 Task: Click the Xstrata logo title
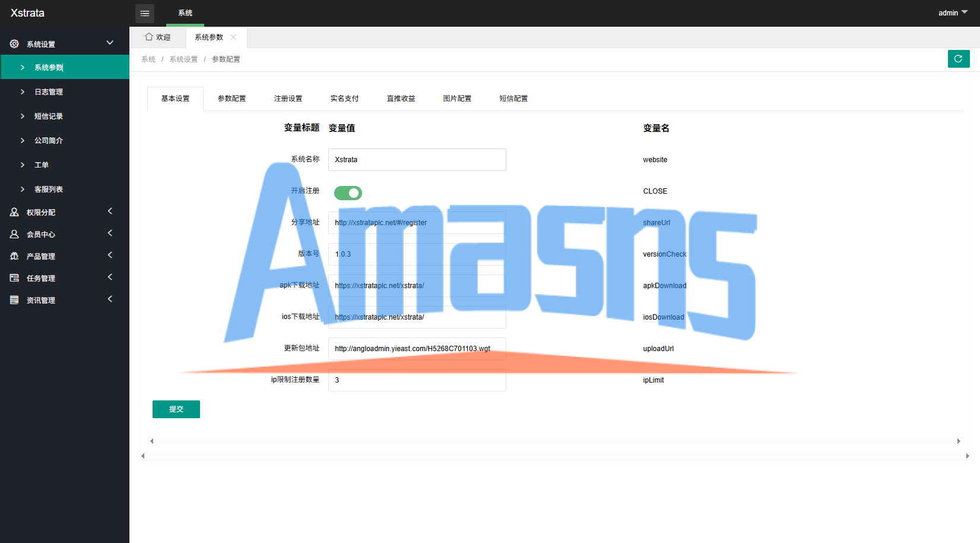[27, 13]
